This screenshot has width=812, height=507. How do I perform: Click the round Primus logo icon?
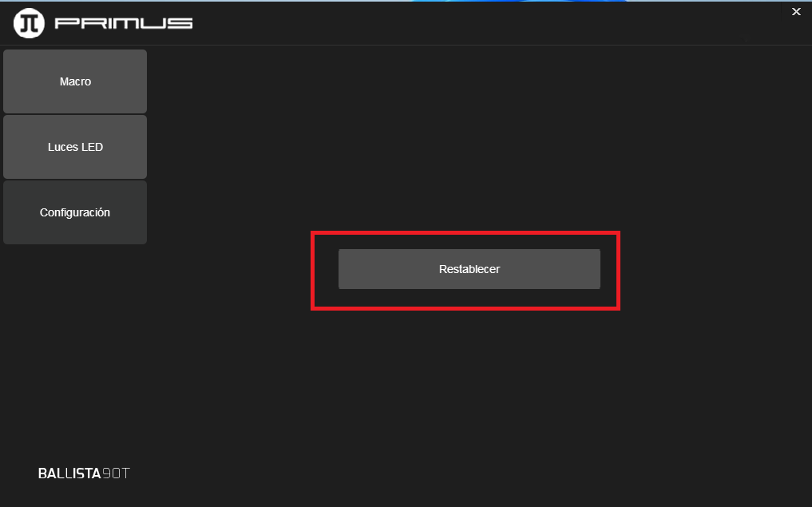[x=30, y=23]
